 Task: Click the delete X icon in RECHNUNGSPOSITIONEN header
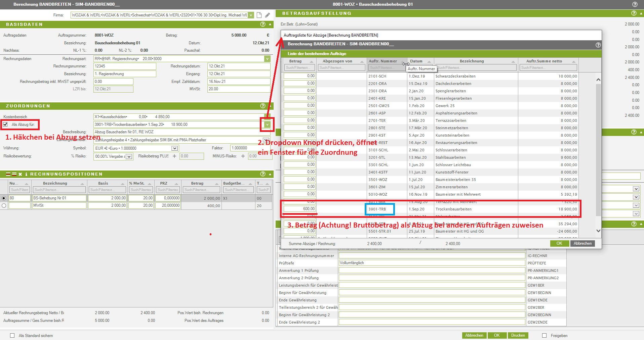(20, 174)
